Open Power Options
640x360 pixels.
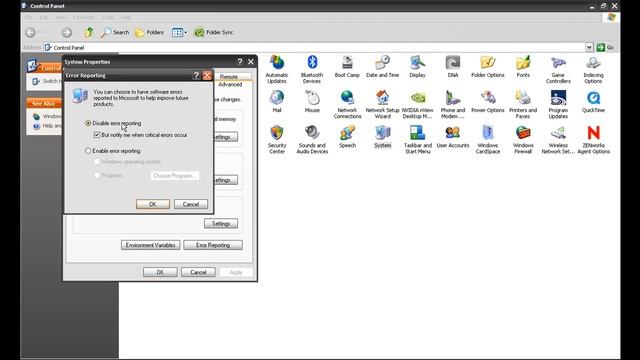click(x=488, y=102)
